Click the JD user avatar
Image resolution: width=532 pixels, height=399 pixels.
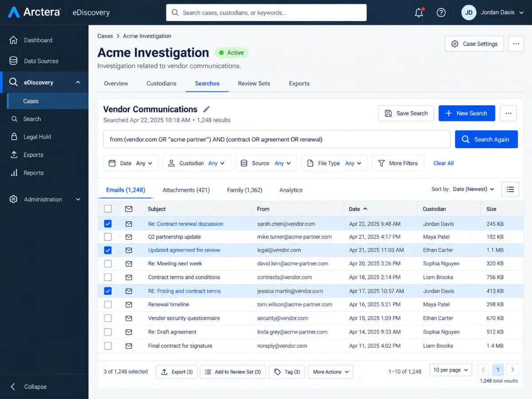click(x=469, y=12)
